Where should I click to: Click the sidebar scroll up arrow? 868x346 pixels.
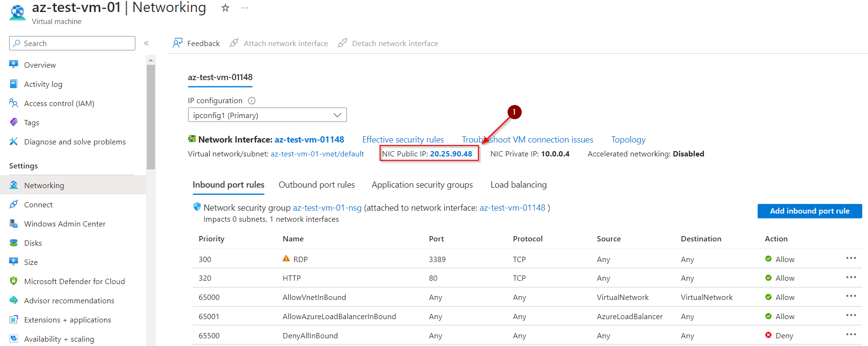click(151, 60)
